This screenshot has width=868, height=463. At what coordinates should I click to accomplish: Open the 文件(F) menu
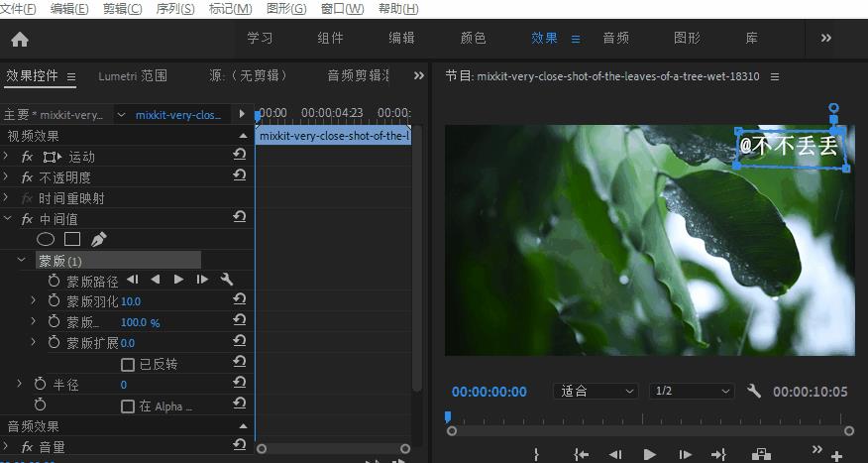[x=18, y=9]
